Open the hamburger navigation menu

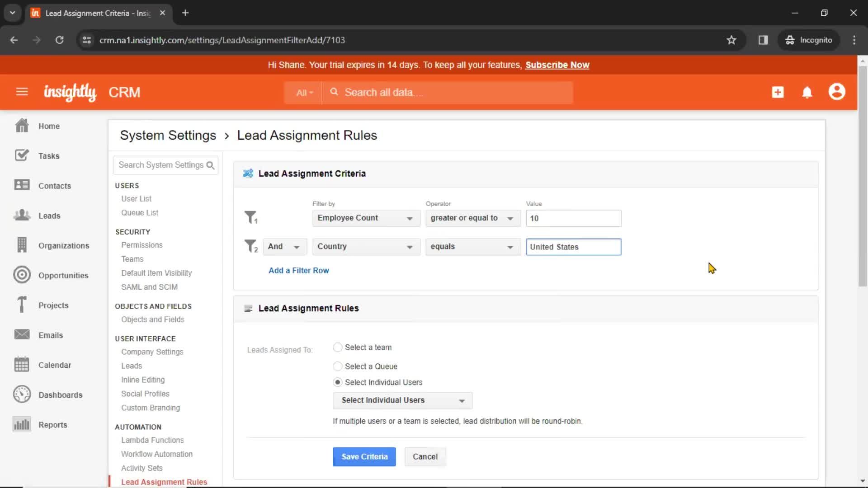coord(22,92)
